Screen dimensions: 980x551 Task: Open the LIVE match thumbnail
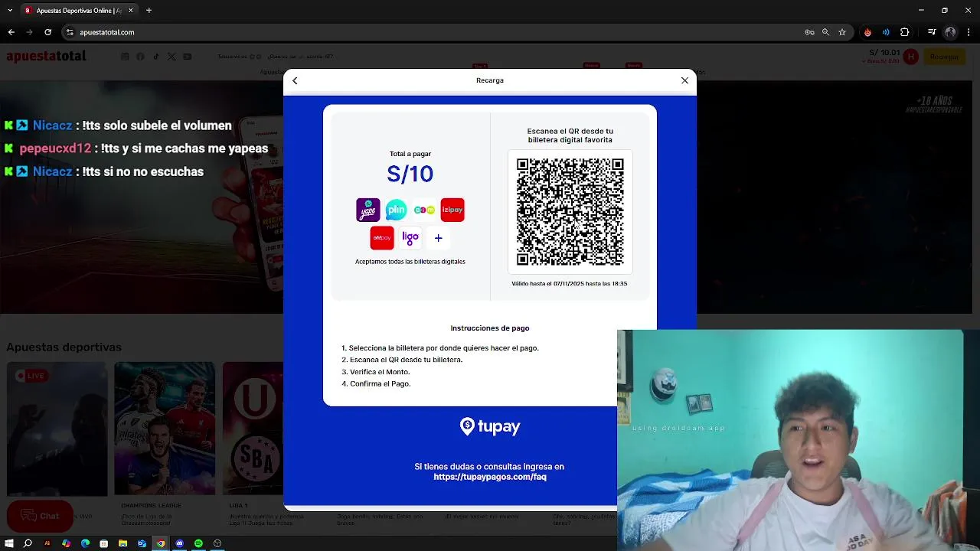(x=57, y=429)
